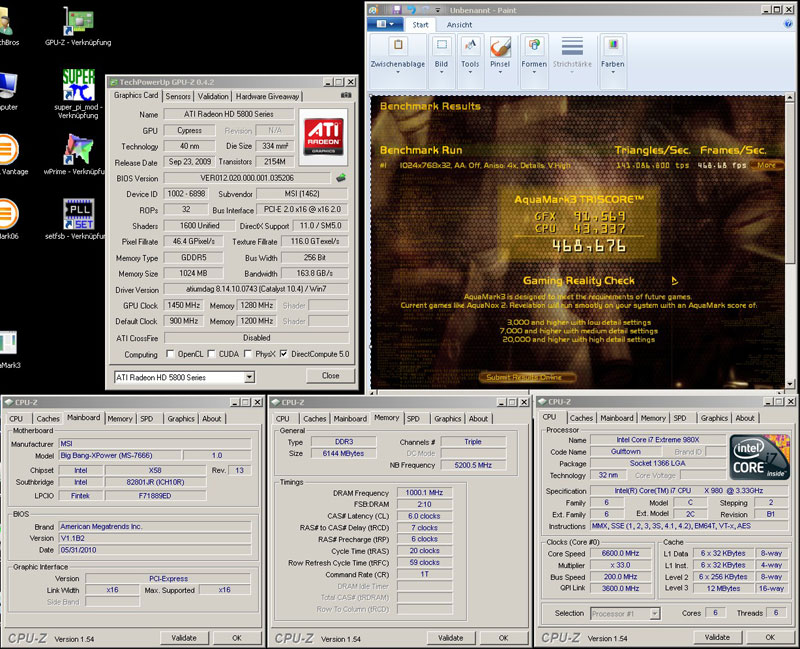
Task: Click the DRAM Frequency value 1000.1 MHz
Action: pos(424,492)
